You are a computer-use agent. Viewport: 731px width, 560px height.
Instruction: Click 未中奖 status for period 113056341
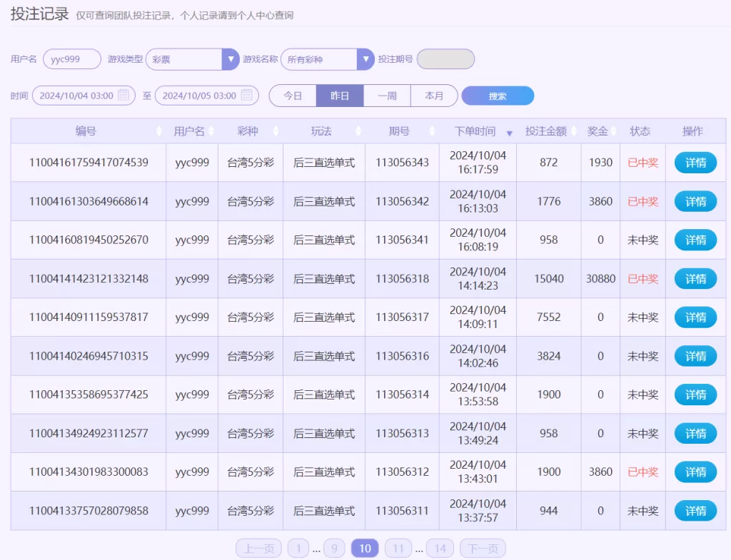pyautogui.click(x=643, y=240)
